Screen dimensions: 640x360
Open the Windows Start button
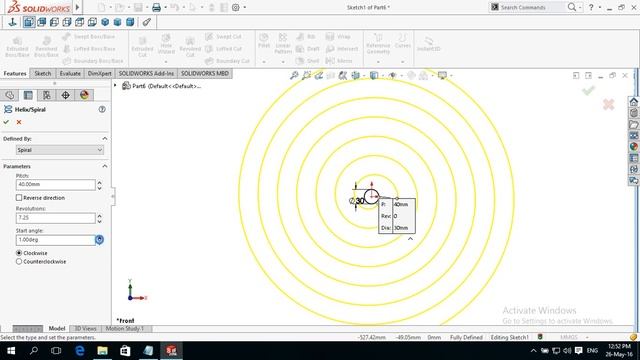(x=11, y=351)
